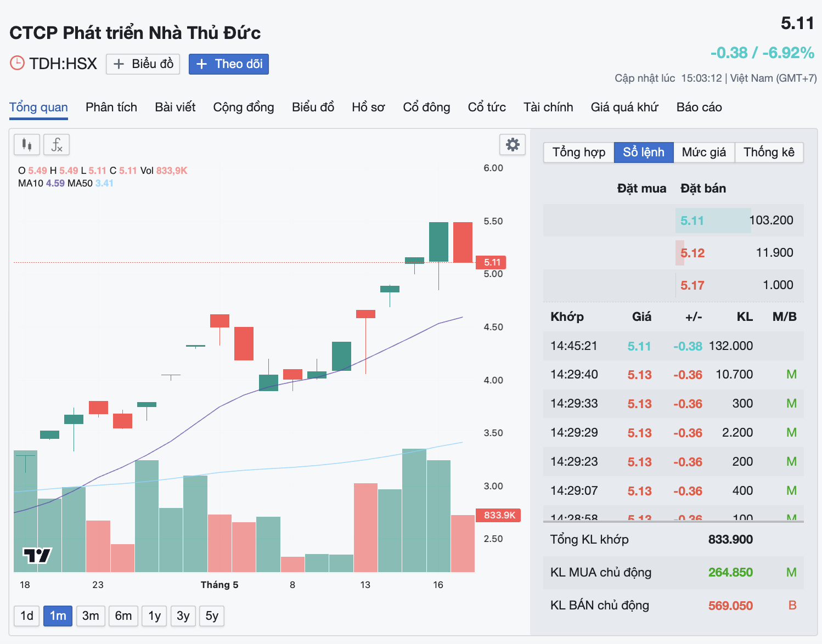Viewport: 822px width, 644px height.
Task: Open the fx indicators icon
Action: click(57, 145)
